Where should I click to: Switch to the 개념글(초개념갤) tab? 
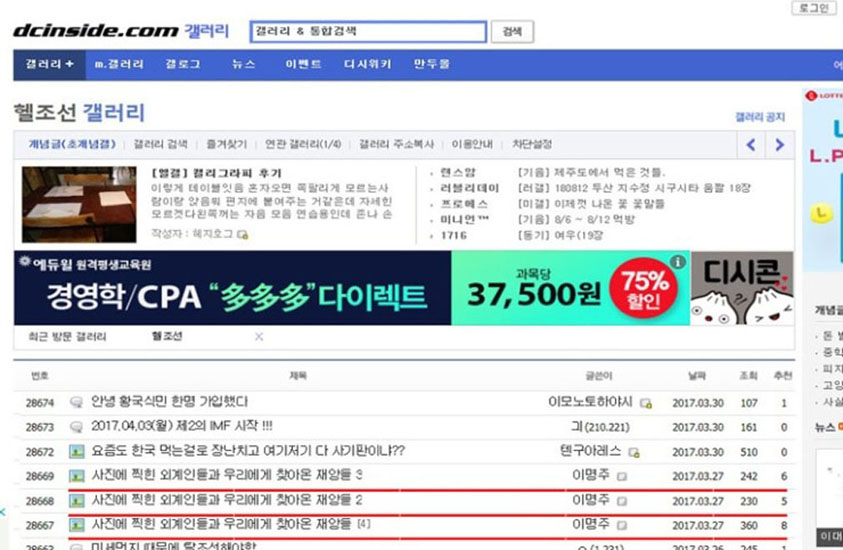tap(71, 144)
